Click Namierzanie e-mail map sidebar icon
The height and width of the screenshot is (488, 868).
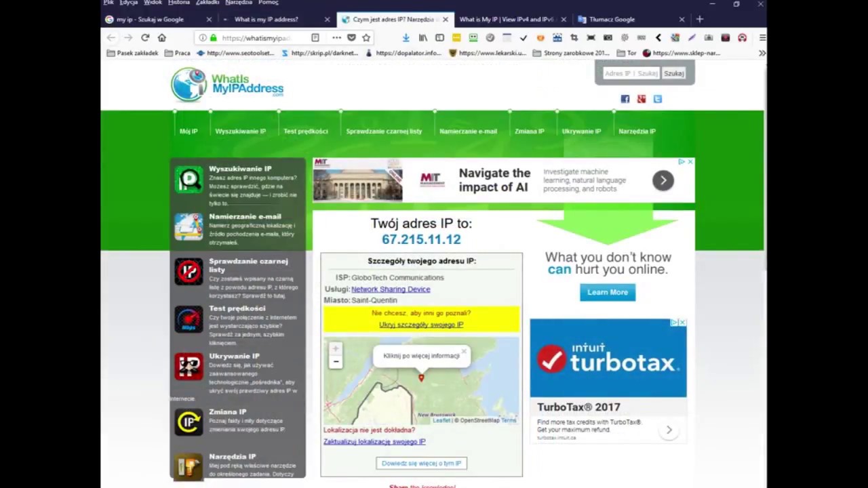pyautogui.click(x=189, y=227)
